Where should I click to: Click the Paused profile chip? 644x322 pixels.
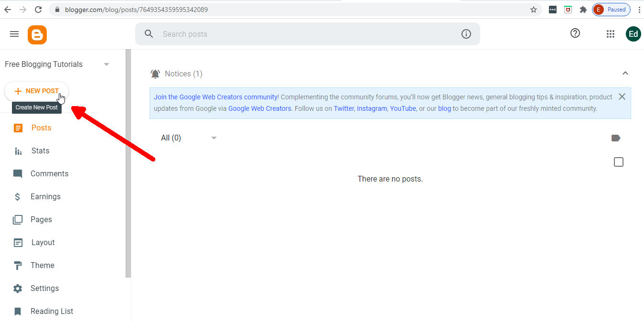tap(611, 9)
